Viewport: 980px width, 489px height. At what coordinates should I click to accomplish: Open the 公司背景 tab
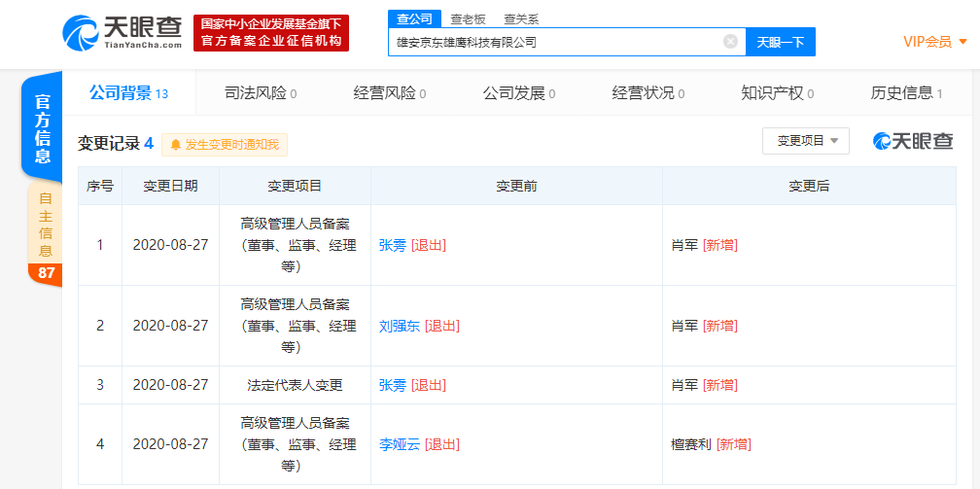[x=128, y=93]
